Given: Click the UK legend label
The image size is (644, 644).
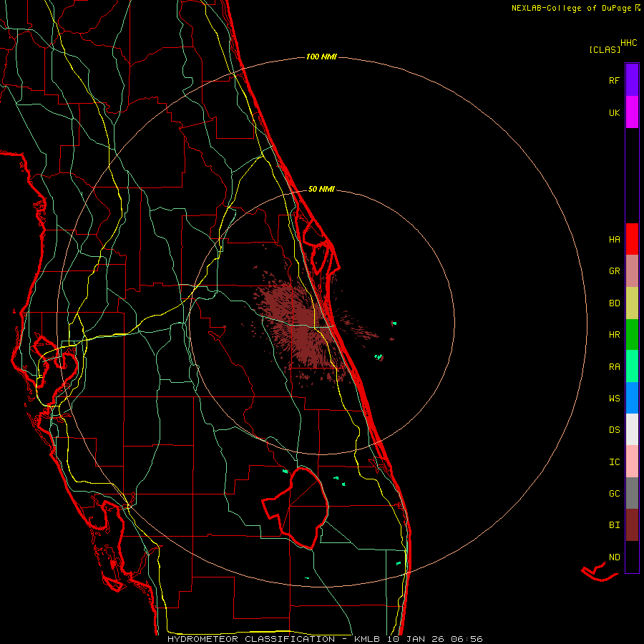Looking at the screenshot, I should tap(614, 112).
